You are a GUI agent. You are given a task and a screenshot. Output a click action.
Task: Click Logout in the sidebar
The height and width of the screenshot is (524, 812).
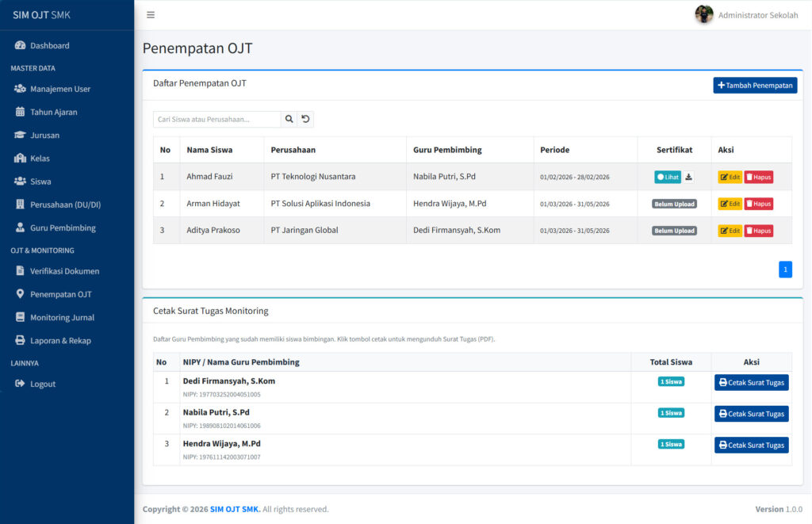[43, 384]
